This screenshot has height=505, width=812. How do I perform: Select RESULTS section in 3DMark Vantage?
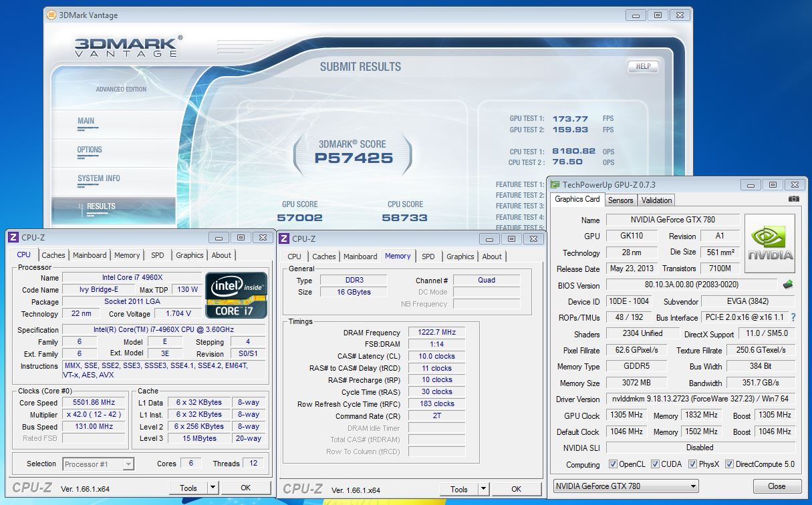click(101, 206)
